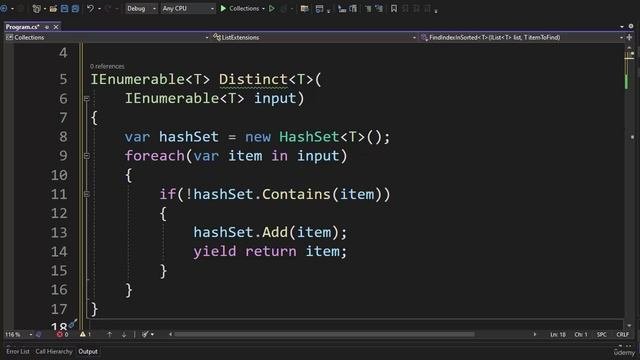
Task: Switch to the Output tab
Action: coord(88,351)
